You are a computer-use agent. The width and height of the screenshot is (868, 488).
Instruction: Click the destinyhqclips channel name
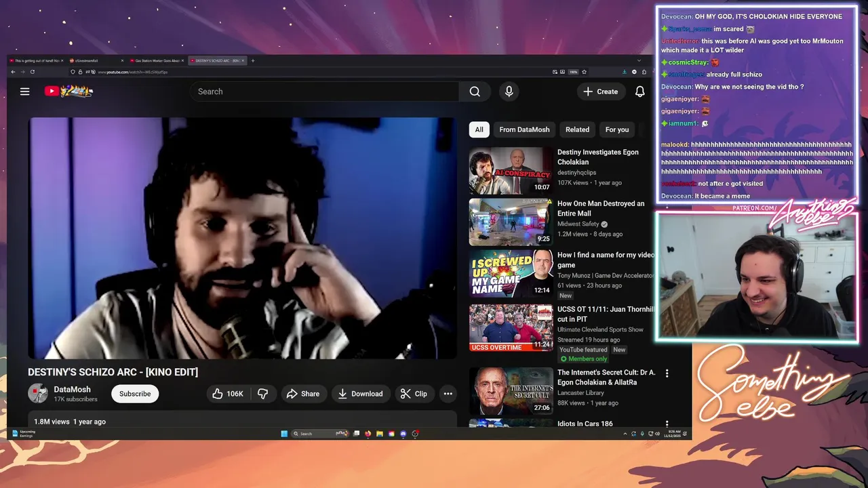coord(576,173)
